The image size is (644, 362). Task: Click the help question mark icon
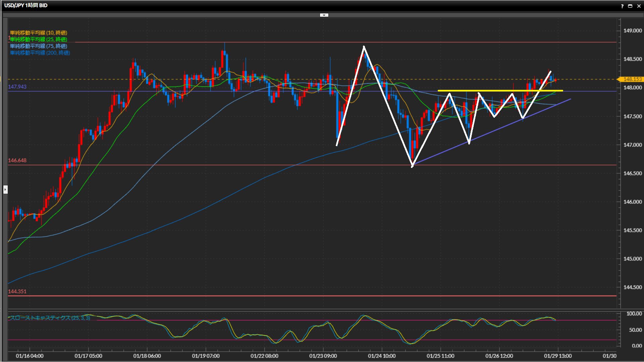pyautogui.click(x=622, y=6)
